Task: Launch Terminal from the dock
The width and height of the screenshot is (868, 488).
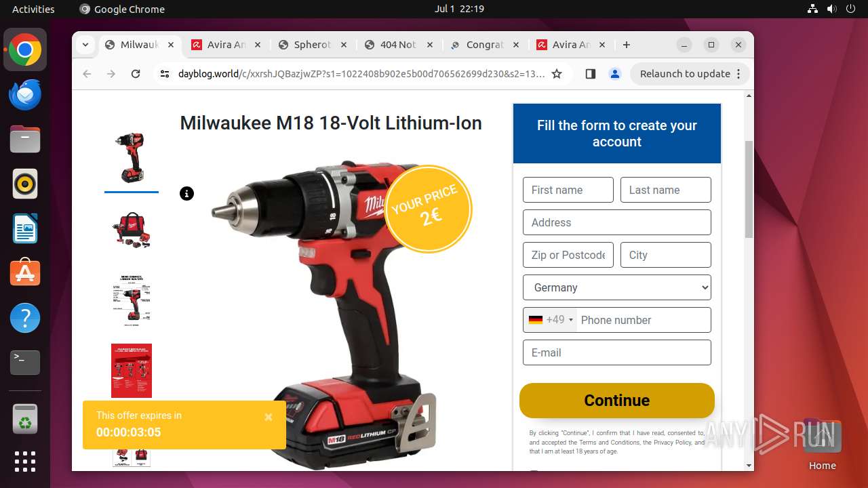Action: [x=25, y=363]
